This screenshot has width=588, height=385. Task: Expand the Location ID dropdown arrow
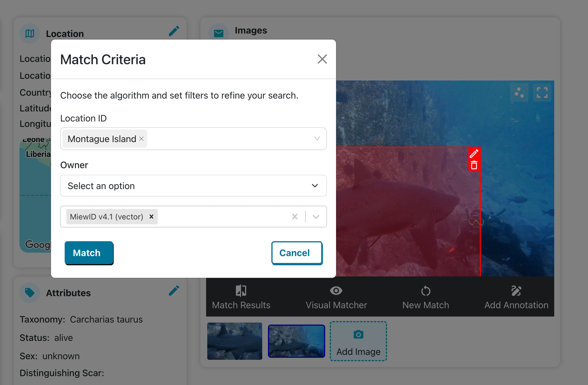(x=317, y=139)
